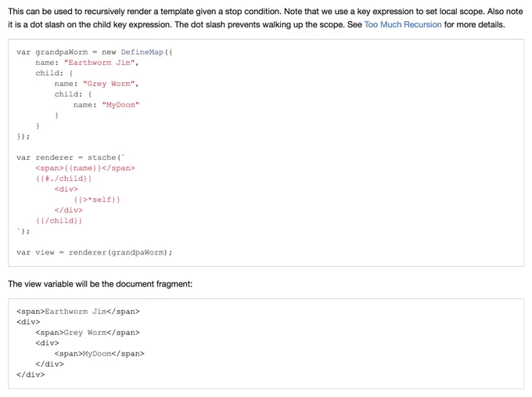The image size is (532, 397).
Task: Click the {{/child}} closing tag
Action: [59, 220]
